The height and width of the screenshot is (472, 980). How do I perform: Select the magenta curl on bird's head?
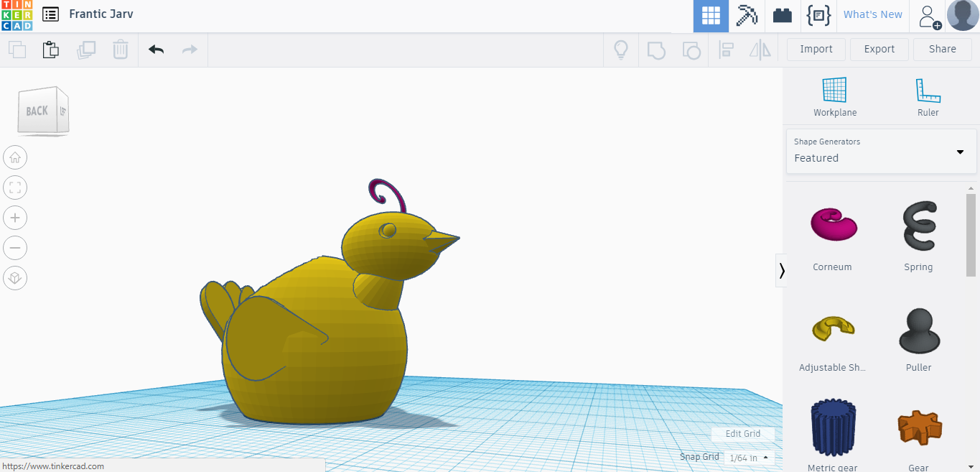pyautogui.click(x=386, y=195)
